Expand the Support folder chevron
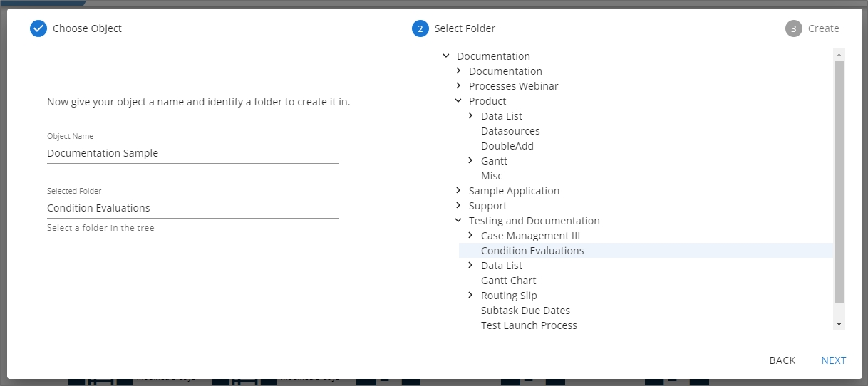The image size is (868, 386). (458, 206)
